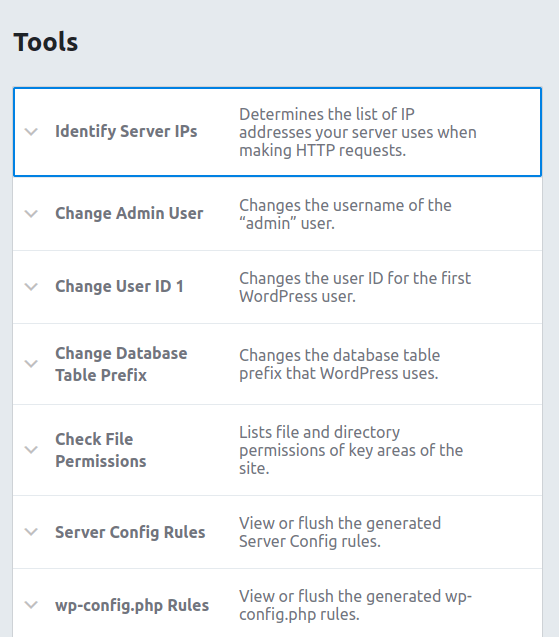Viewport: 559px width, 637px height.
Task: Open the Check File Permissions title
Action: pyautogui.click(x=101, y=450)
